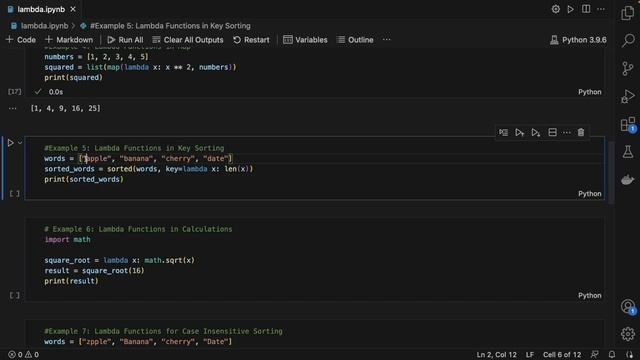Change Example 6 cell language from Python
The width and height of the screenshot is (640, 360).
[x=589, y=295]
